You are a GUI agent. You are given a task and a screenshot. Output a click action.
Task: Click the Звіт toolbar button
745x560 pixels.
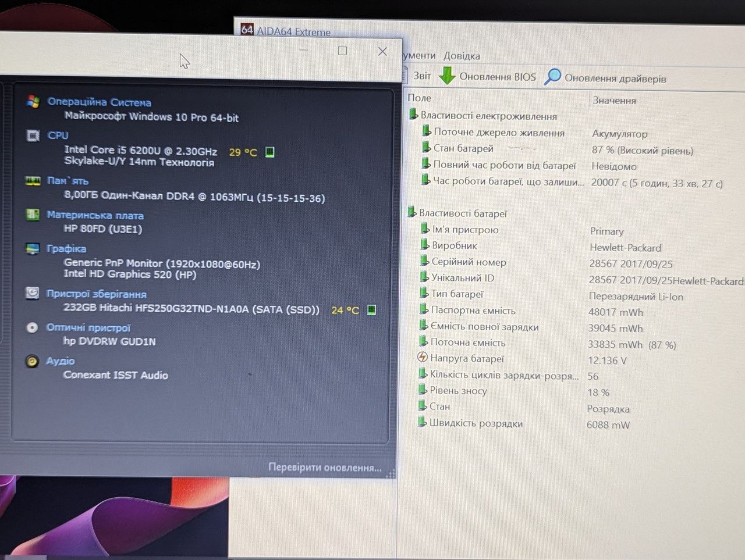coord(422,76)
